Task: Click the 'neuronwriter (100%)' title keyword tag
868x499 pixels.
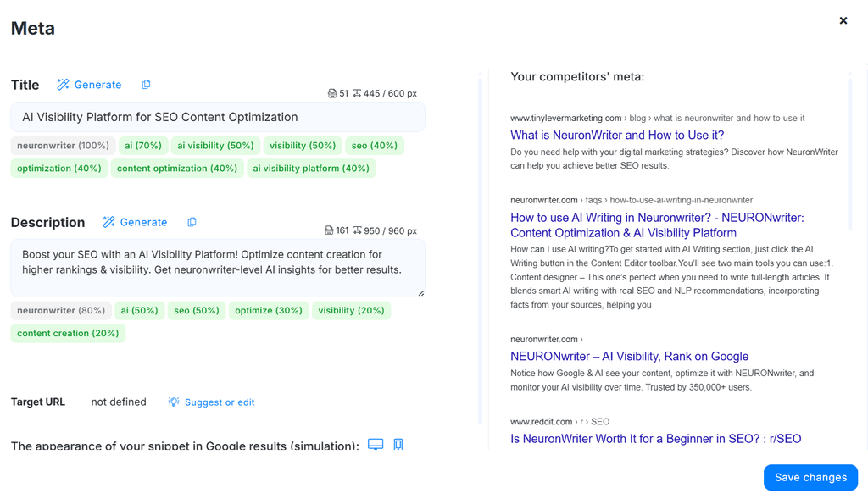Action: click(63, 146)
